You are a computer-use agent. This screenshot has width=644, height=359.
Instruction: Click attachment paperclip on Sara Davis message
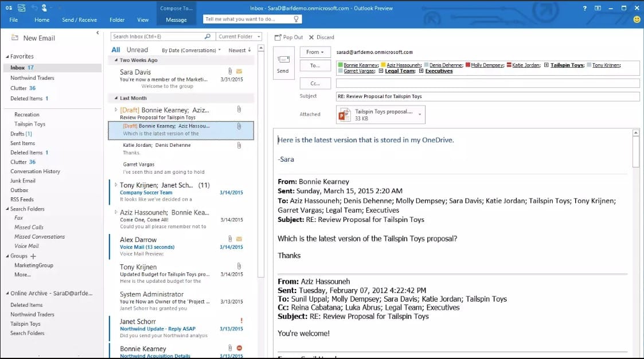click(x=230, y=72)
